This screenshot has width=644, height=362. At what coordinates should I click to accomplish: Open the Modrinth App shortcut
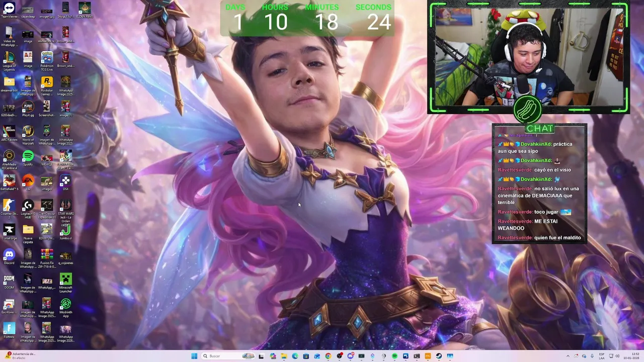(65, 308)
